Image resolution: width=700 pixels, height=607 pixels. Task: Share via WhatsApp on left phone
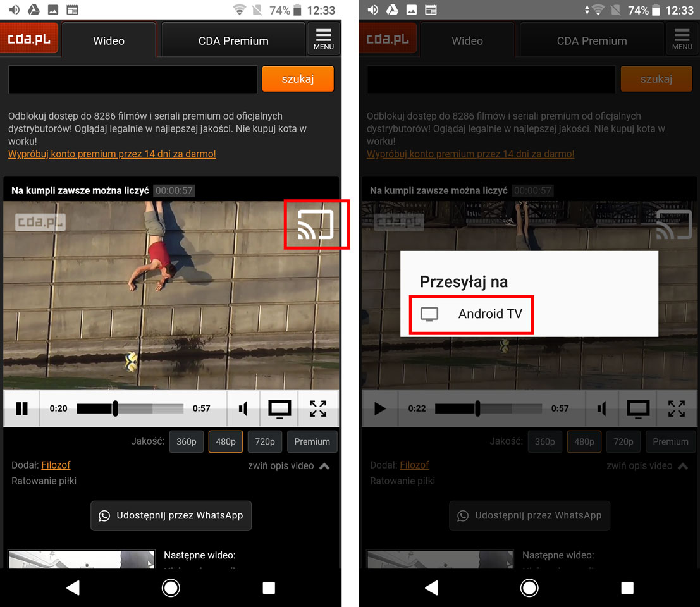coord(171,515)
